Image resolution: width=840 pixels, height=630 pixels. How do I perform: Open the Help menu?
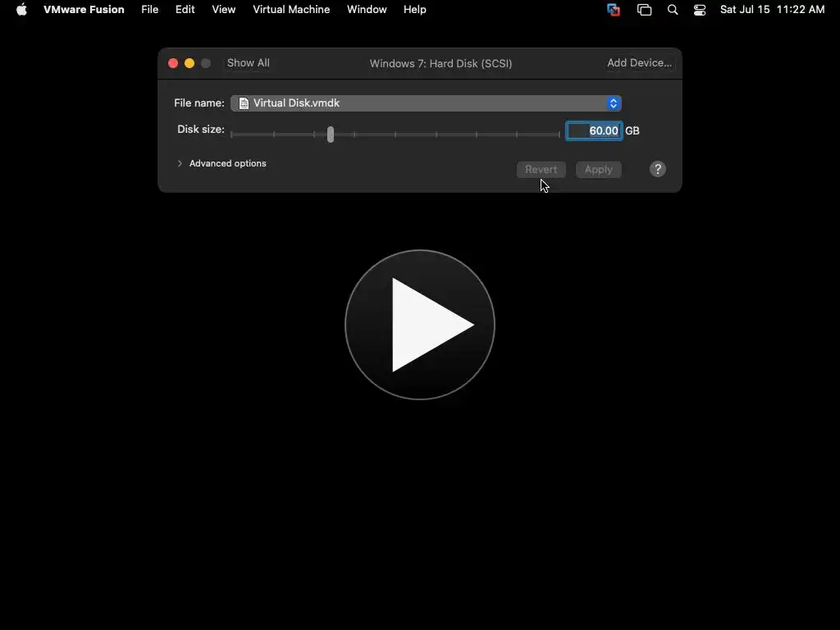tap(414, 10)
